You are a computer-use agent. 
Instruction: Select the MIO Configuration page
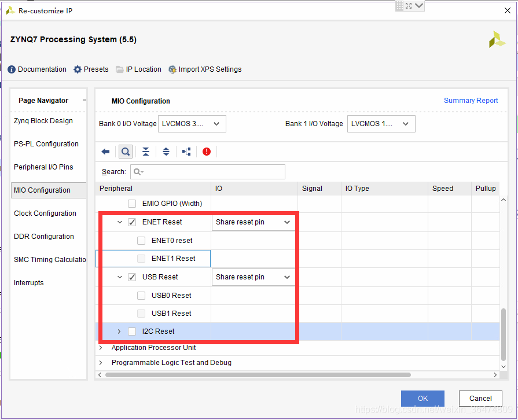49,190
